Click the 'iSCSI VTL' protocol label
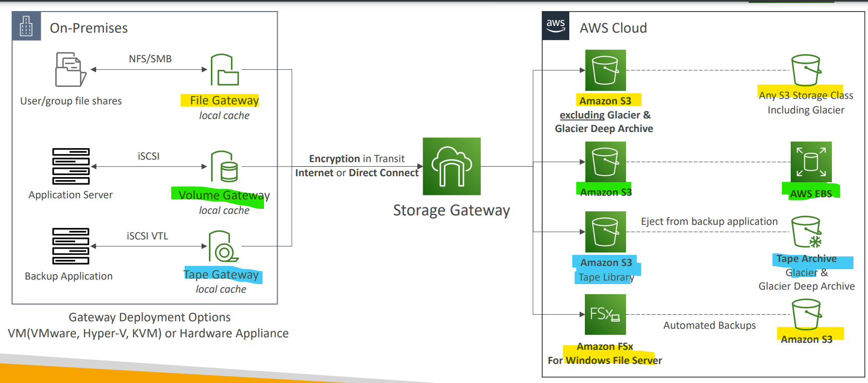868x383 pixels. tap(147, 236)
